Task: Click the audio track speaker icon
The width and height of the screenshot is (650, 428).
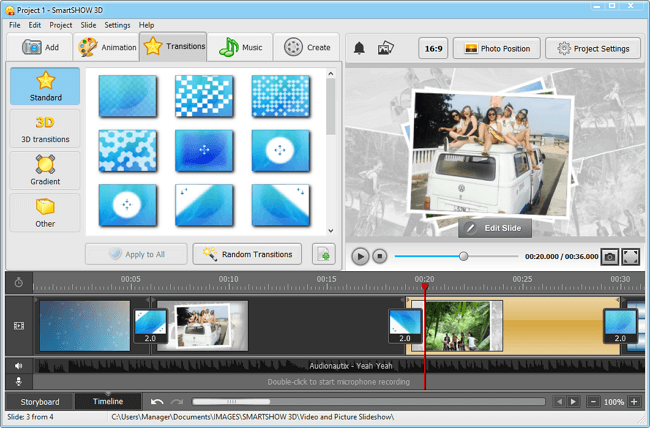Action: pyautogui.click(x=19, y=366)
